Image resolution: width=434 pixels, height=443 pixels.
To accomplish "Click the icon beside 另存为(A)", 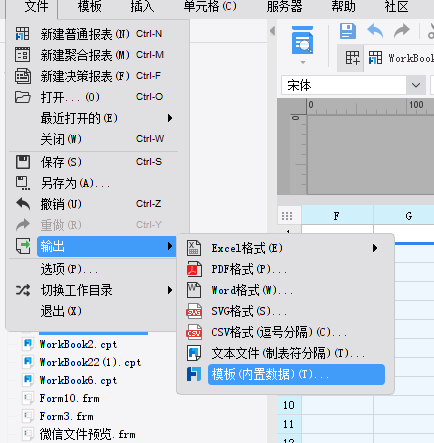I will 23,183.
